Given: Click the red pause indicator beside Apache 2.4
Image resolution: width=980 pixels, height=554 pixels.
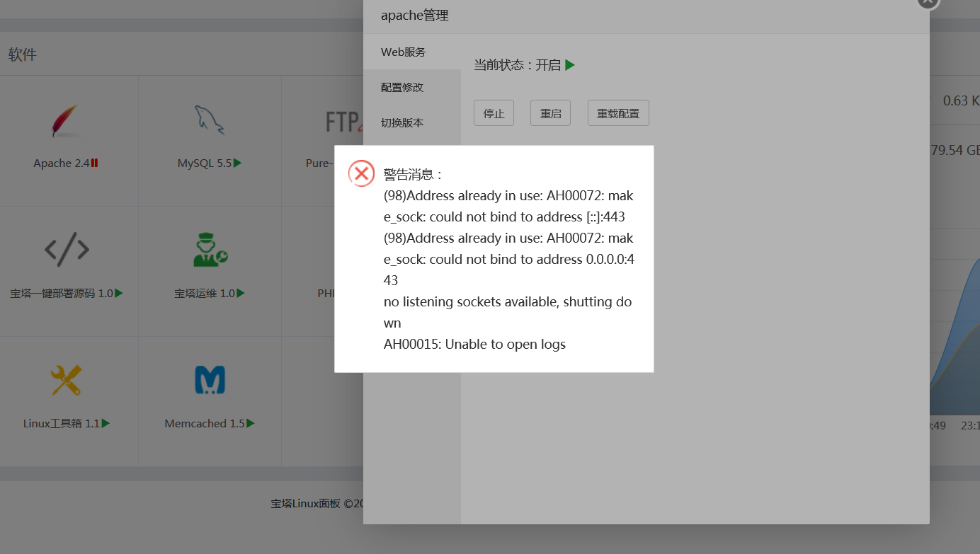Looking at the screenshot, I should coord(95,163).
